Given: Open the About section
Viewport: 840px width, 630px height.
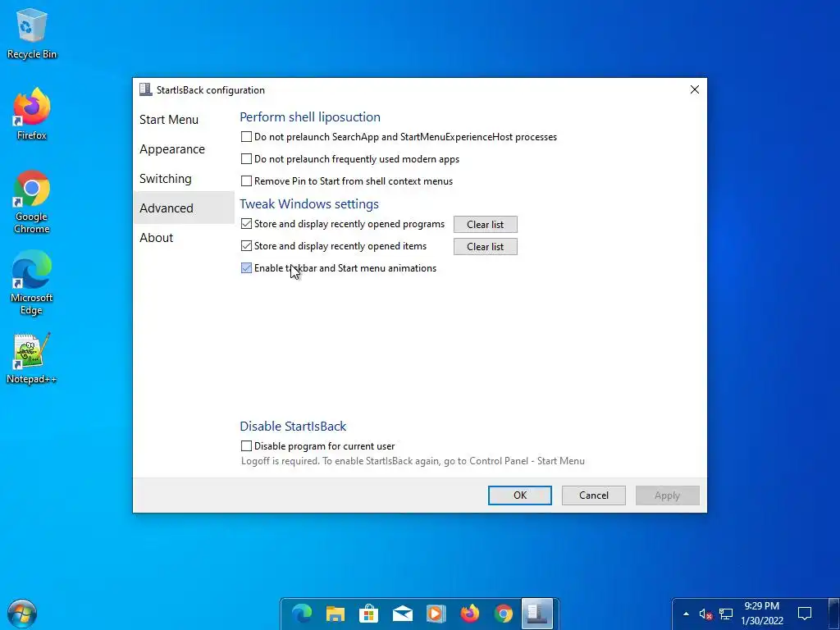Looking at the screenshot, I should point(184,237).
